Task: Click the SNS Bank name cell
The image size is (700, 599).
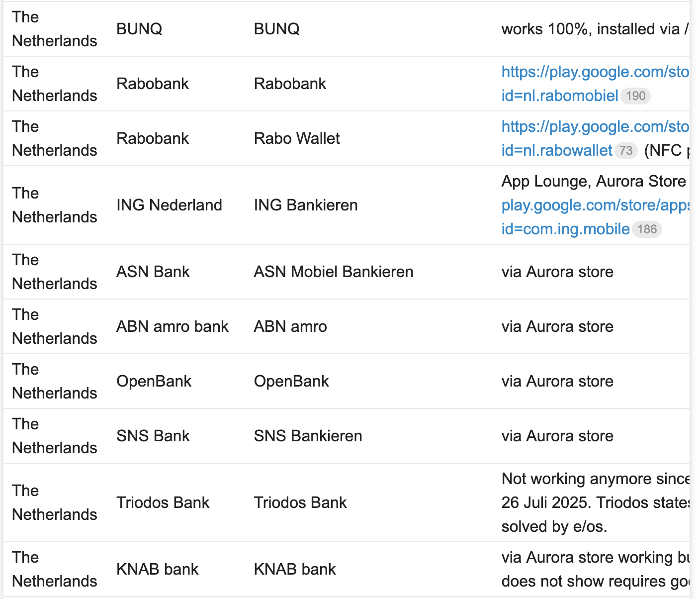Action: [x=153, y=436]
